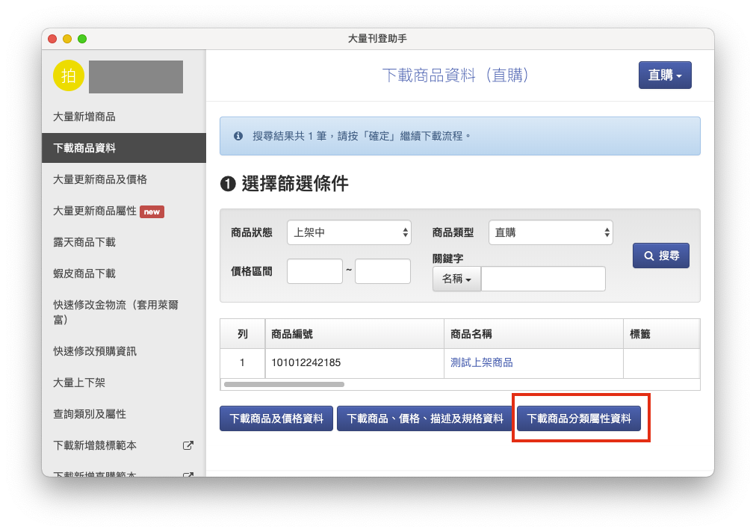Image resolution: width=756 pixels, height=532 pixels.
Task: Open the 直購 dropdown button at top right
Action: pyautogui.click(x=664, y=75)
